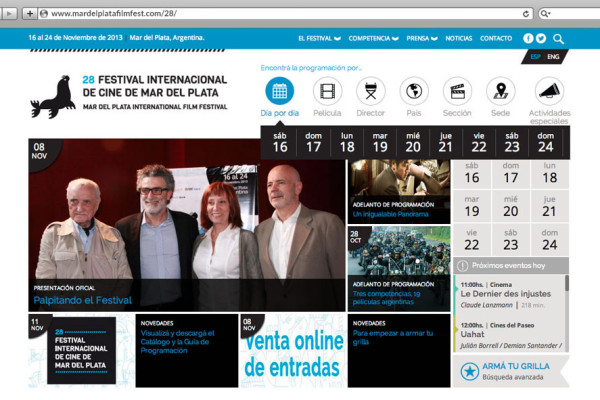
Task: Click the star icon next to Armá tu grilla
Action: (470, 371)
